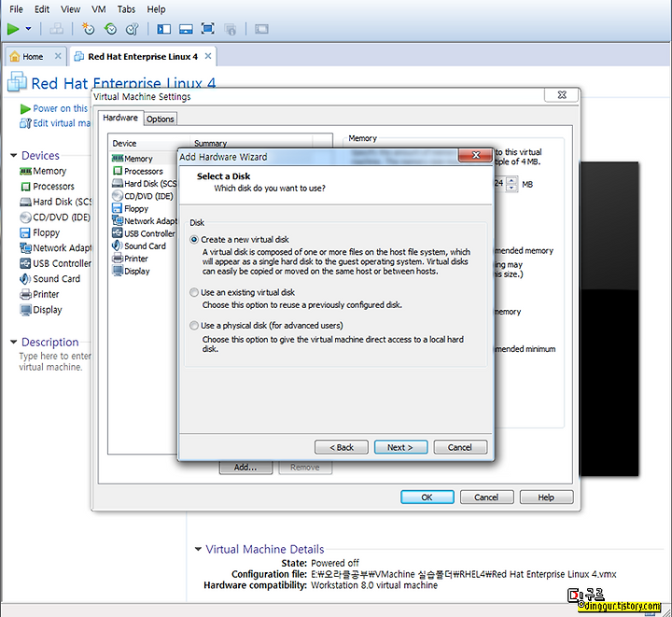Toggle the library sidebar view icon

click(163, 29)
